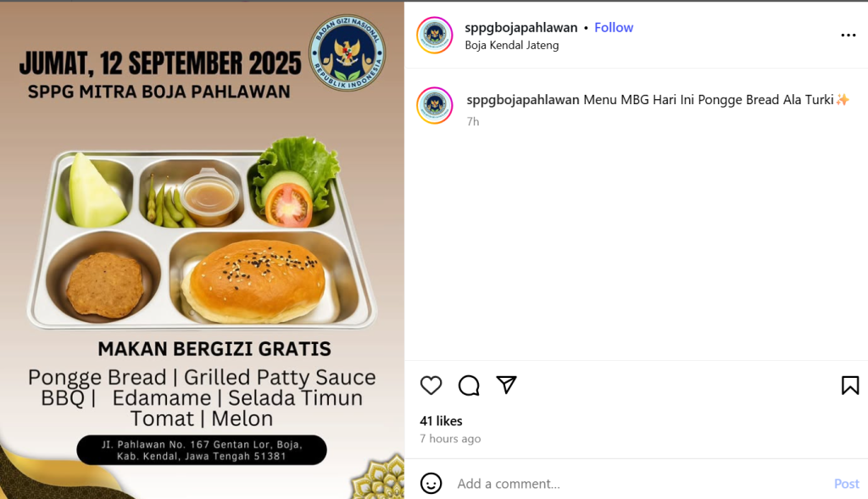Save post with the bookmark icon
The width and height of the screenshot is (868, 499).
tap(849, 385)
